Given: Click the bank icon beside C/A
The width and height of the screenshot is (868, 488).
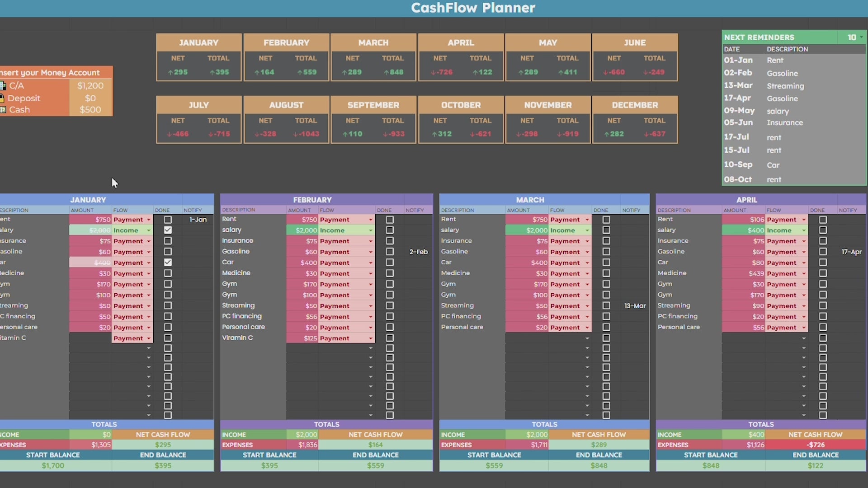Looking at the screenshot, I should tap(2, 86).
